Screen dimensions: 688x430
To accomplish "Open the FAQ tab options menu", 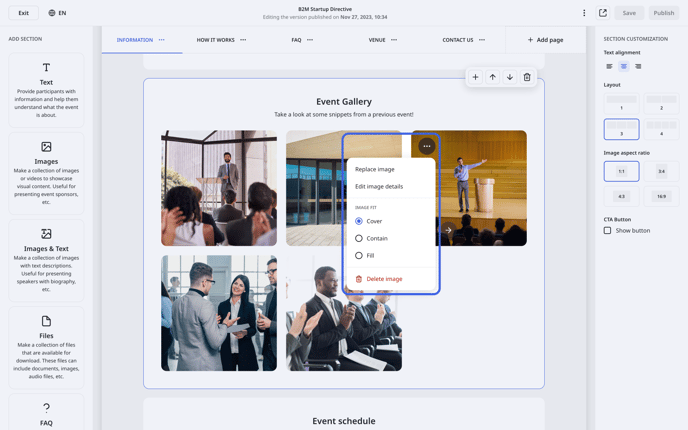I will tap(310, 40).
